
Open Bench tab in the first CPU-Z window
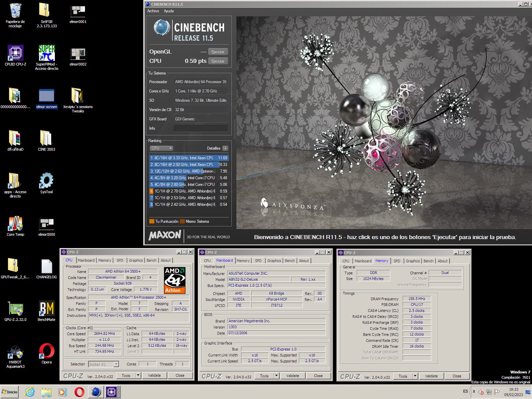click(151, 260)
